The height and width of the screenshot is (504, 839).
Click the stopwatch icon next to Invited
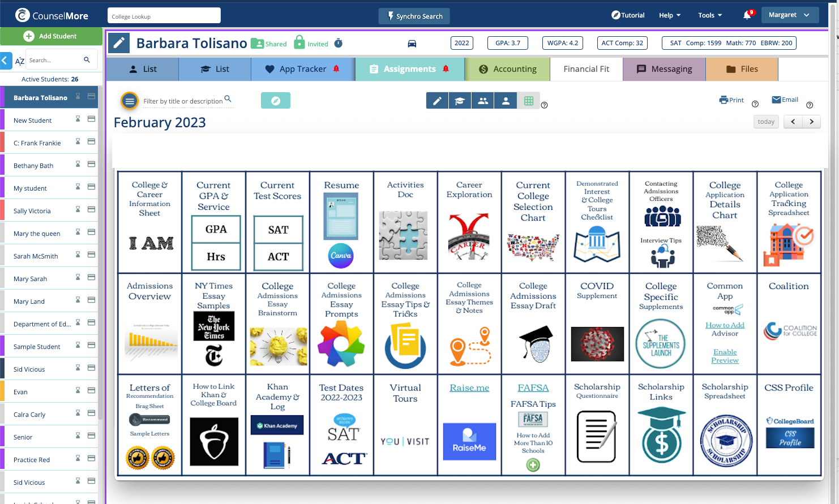[338, 43]
